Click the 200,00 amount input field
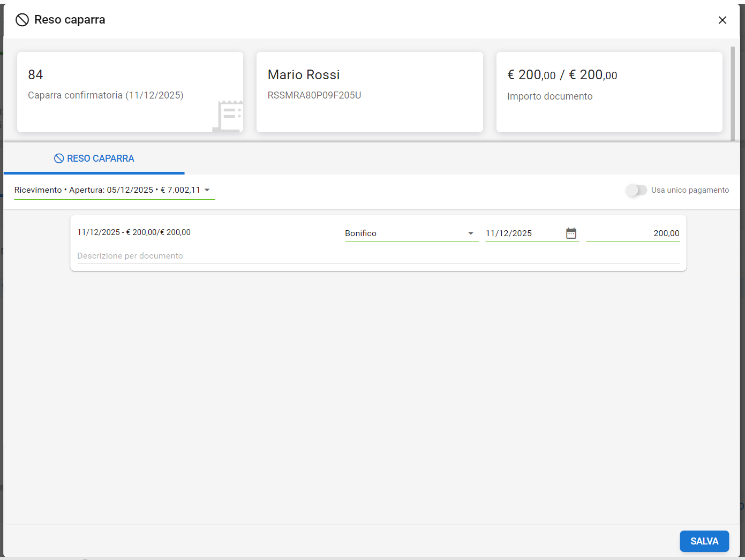 [633, 233]
